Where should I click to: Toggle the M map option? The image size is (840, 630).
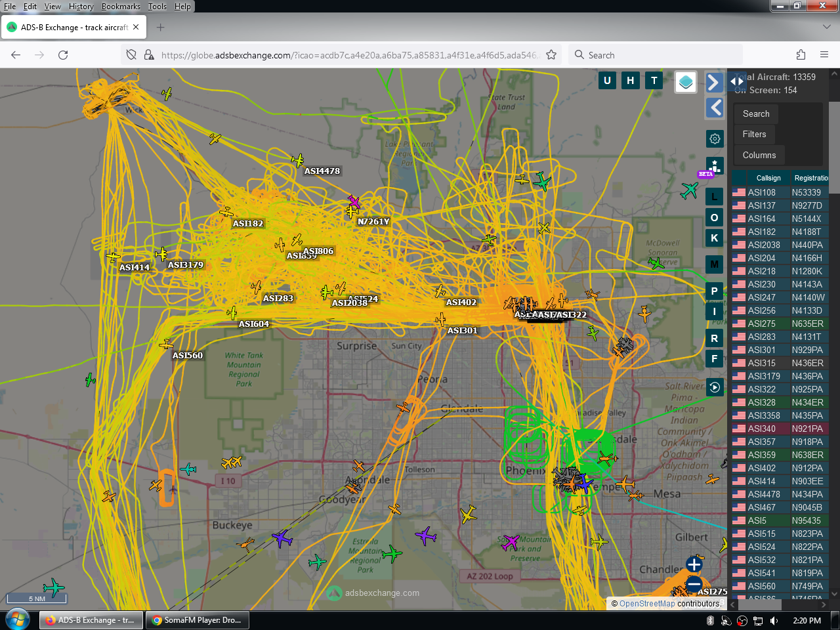click(715, 264)
